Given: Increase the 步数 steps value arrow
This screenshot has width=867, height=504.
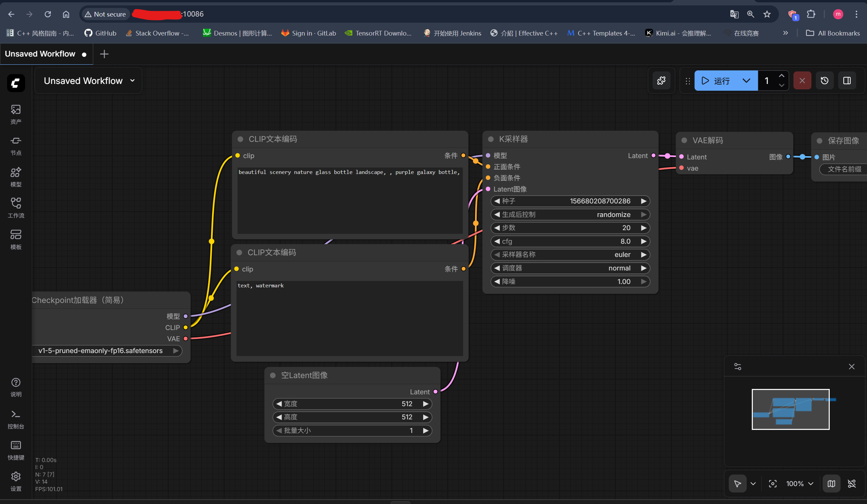Looking at the screenshot, I should pyautogui.click(x=643, y=227).
